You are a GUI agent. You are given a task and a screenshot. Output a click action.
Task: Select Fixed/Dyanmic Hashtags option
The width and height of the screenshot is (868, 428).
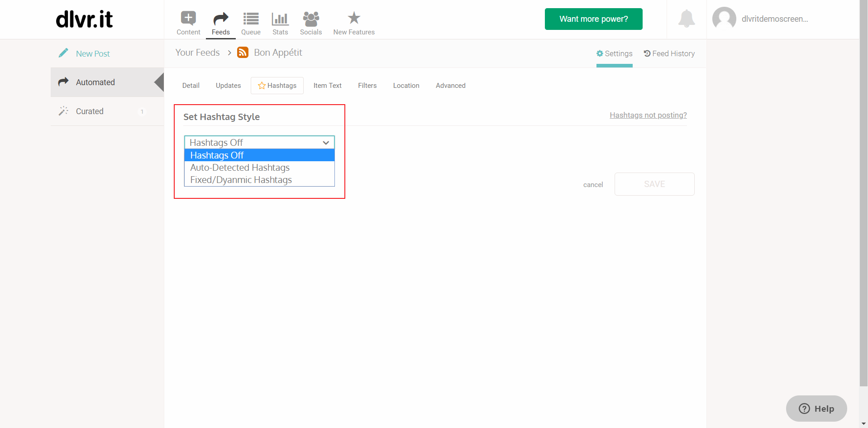[259, 180]
